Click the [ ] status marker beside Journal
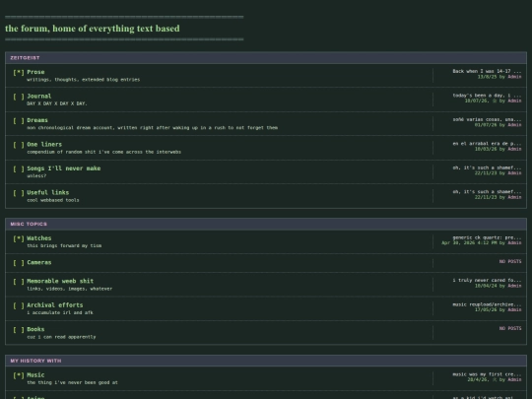This screenshot has width=532, height=399. [x=19, y=97]
